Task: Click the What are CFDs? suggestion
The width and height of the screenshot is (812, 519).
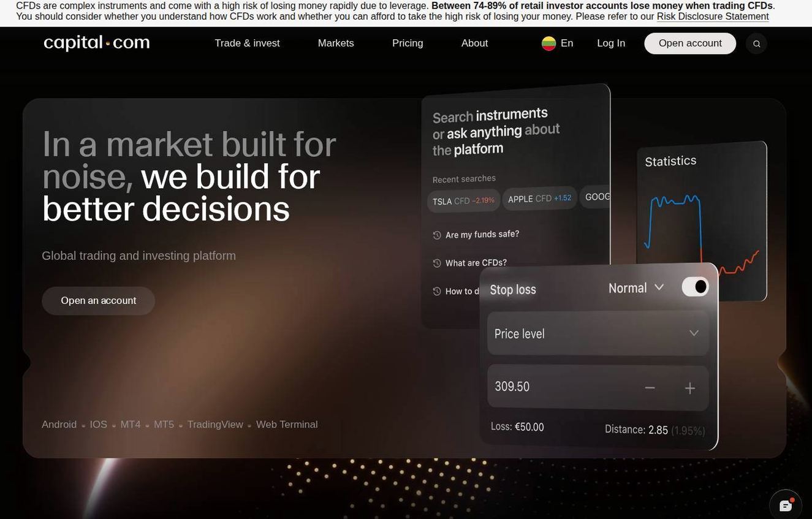Action: [x=476, y=263]
